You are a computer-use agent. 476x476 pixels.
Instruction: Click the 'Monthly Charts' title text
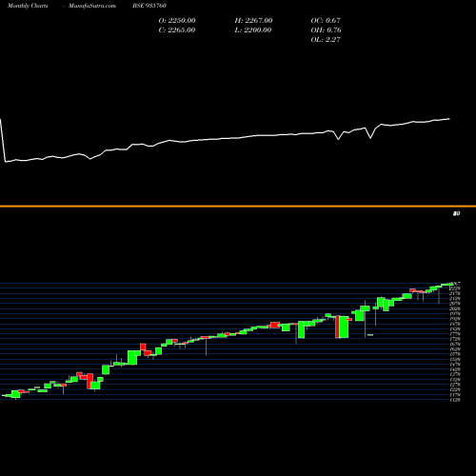coord(28,6)
